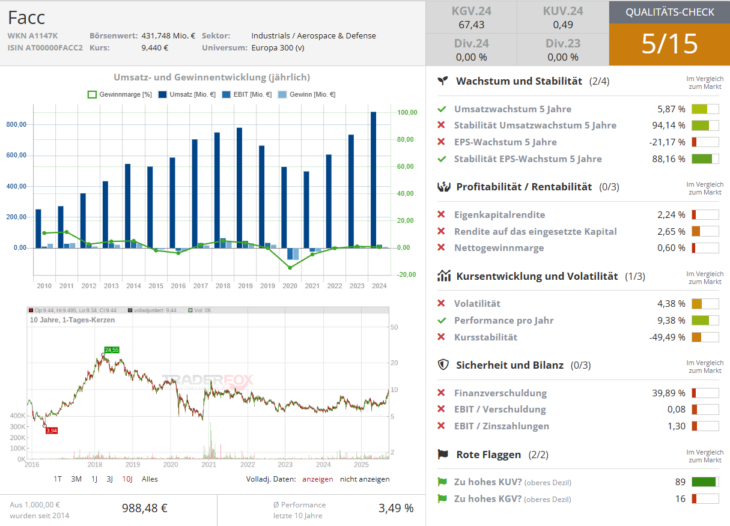Image resolution: width=730 pixels, height=526 pixels.
Task: Click red cross beside Eigenkapitalrendite
Action: coord(441,215)
